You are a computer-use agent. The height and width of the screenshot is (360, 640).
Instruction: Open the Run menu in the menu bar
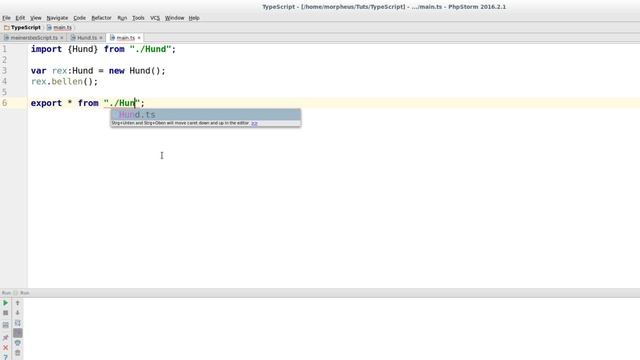click(122, 18)
